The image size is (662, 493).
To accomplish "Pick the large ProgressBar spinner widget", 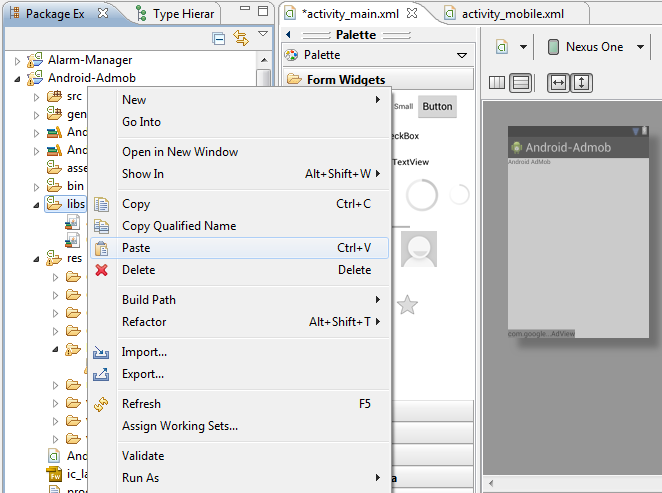I will coord(421,195).
